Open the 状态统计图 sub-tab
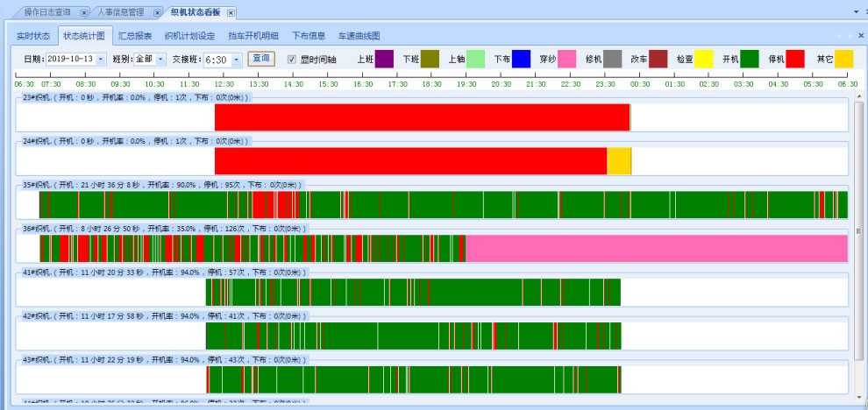The image size is (868, 410). pos(84,36)
